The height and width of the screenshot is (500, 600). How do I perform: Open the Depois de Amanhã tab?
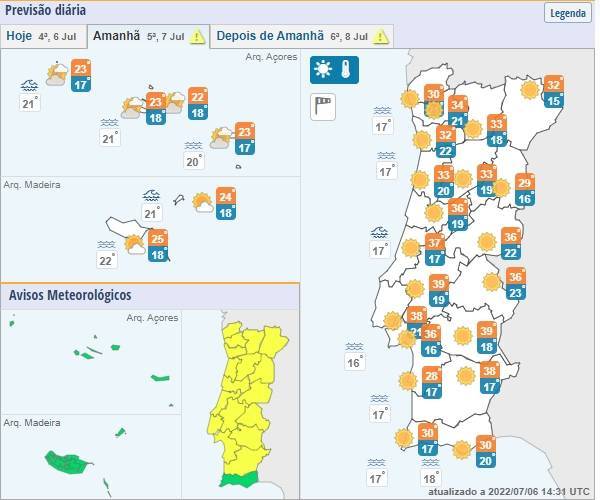click(x=270, y=36)
